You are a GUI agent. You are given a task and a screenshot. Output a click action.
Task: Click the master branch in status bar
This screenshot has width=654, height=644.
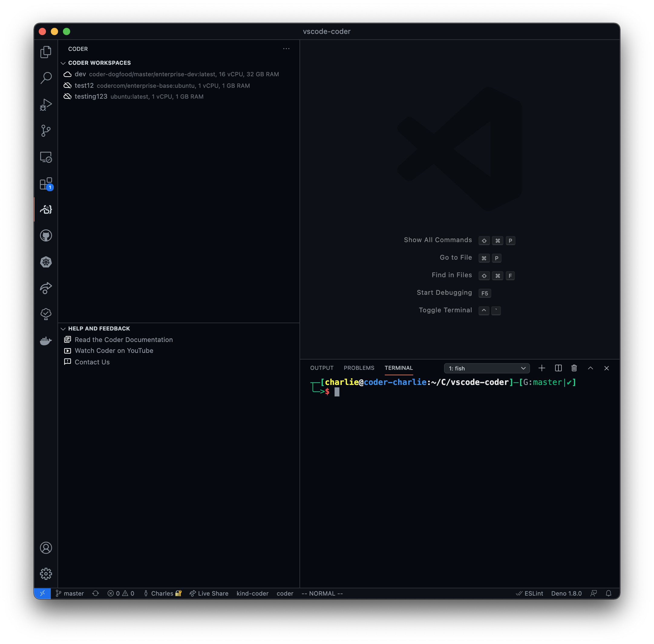(70, 593)
